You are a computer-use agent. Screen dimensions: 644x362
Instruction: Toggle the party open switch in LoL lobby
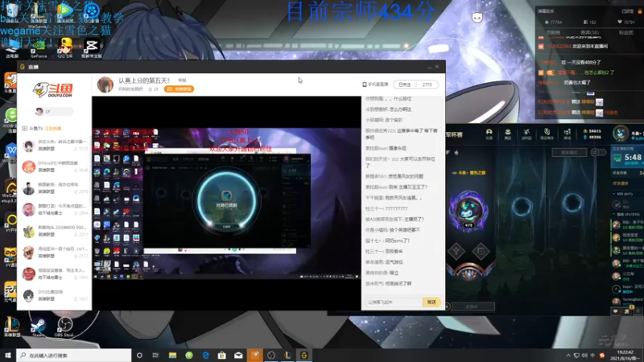[x=598, y=152]
